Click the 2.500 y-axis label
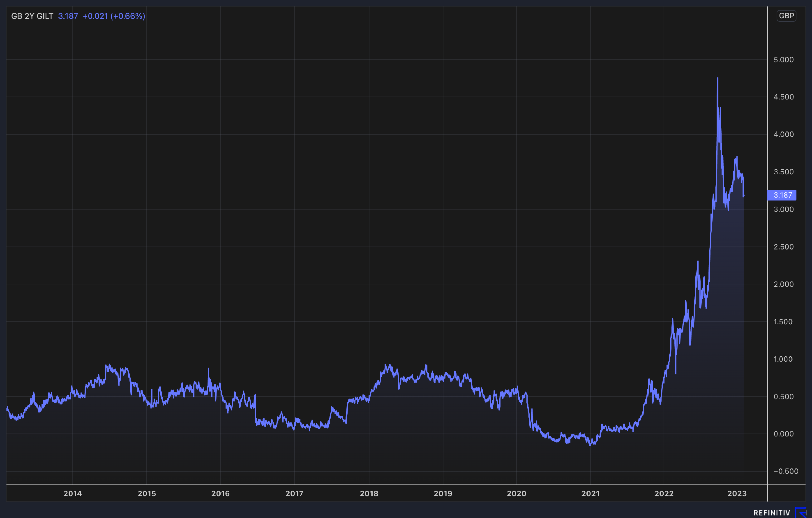 pos(783,247)
